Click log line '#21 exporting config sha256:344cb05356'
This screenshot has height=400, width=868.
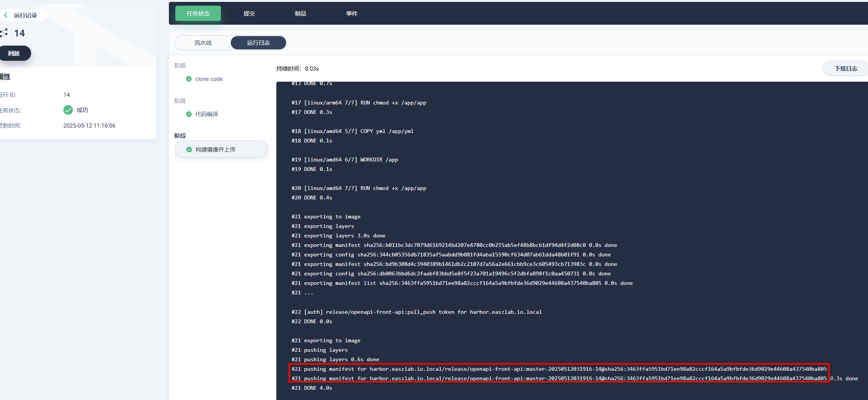tap(451, 255)
